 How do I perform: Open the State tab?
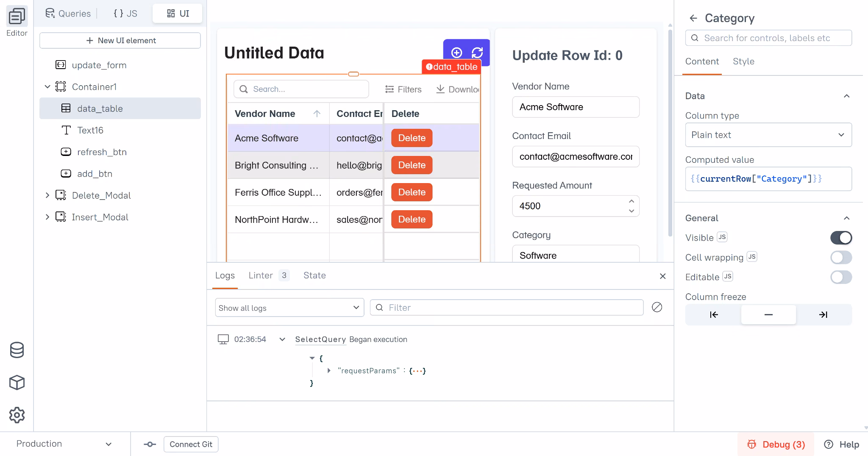(x=314, y=275)
